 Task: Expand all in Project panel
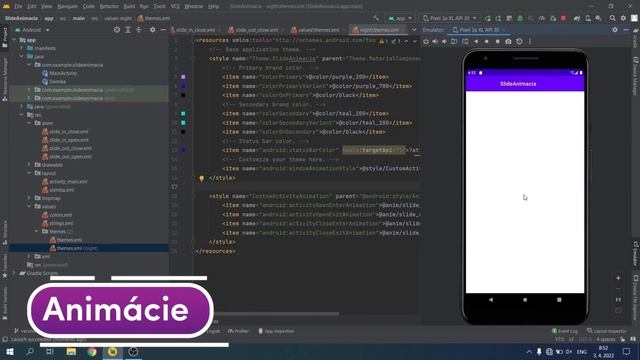(128, 30)
